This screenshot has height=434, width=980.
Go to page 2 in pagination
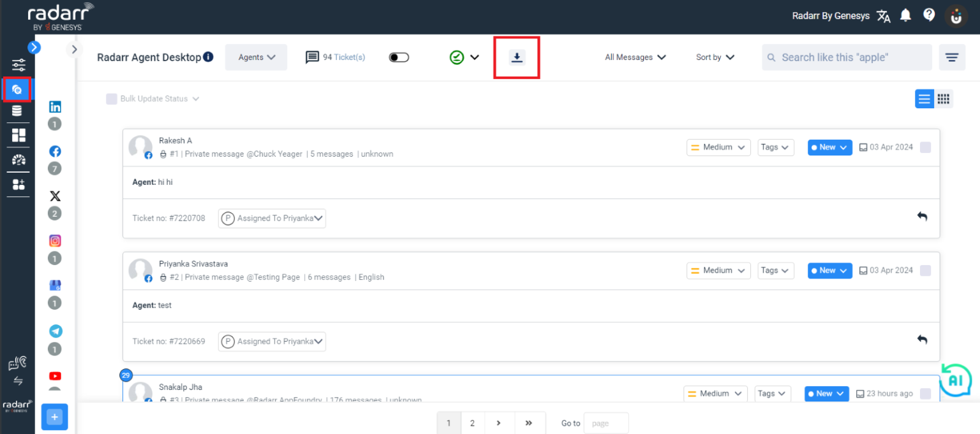(x=472, y=423)
